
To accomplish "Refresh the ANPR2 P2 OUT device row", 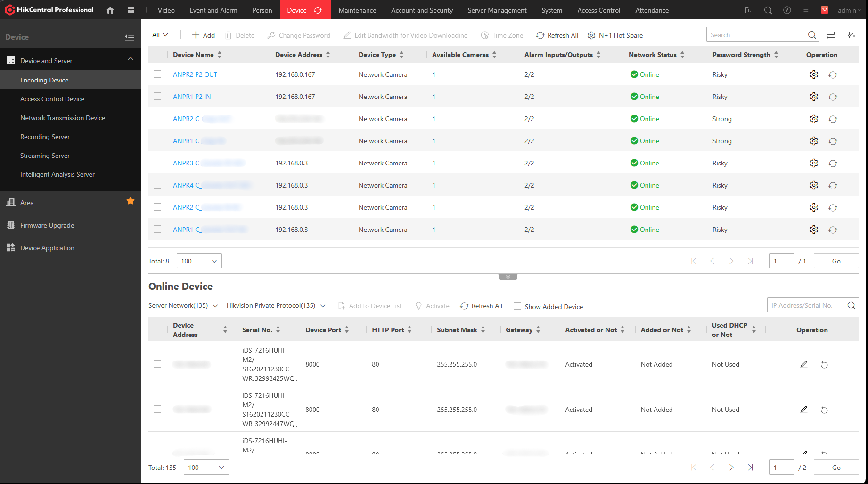I will tap(833, 75).
